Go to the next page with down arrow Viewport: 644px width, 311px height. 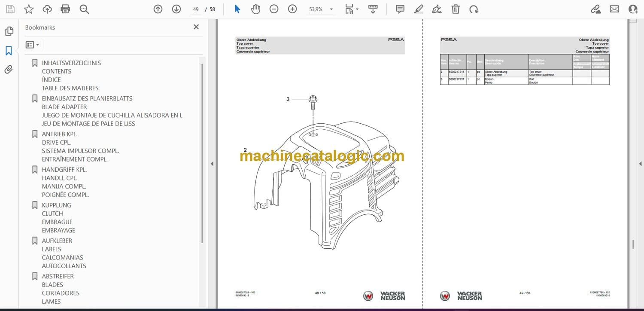(x=176, y=9)
